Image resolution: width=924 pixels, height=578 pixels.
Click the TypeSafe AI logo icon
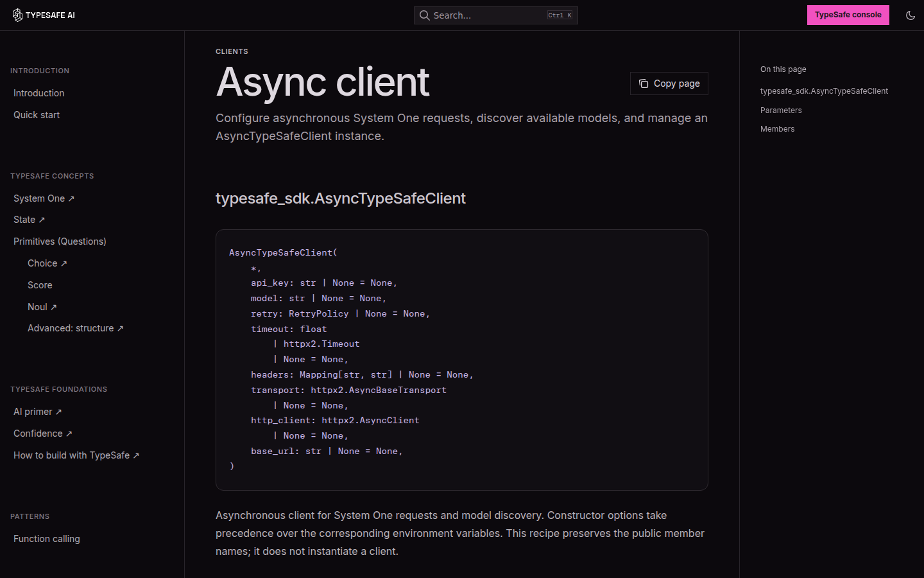[x=17, y=15]
